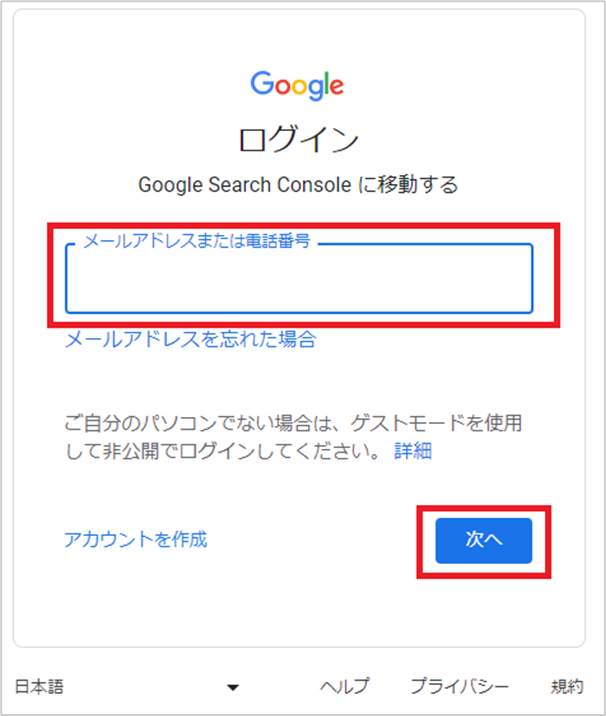The image size is (606, 716).
Task: Click the Google Search Console に移動する subtitle
Action: click(298, 185)
